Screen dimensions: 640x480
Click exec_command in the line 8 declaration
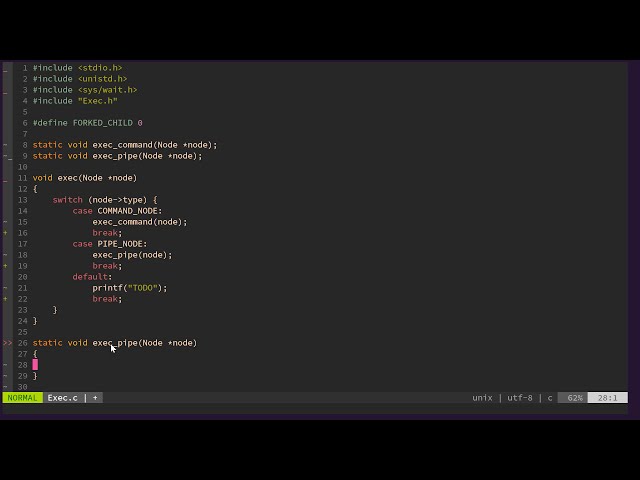tap(122, 145)
